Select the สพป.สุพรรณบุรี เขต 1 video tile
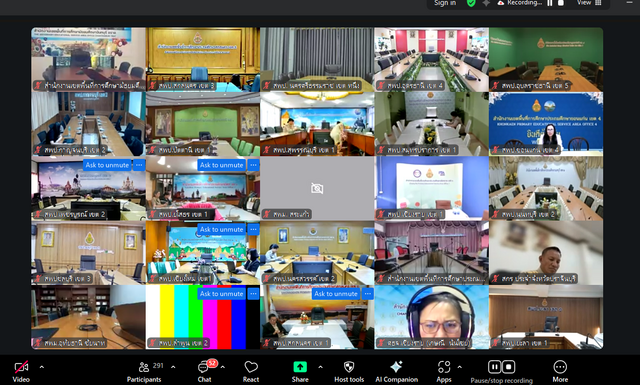This screenshot has height=385, width=640. click(x=317, y=124)
